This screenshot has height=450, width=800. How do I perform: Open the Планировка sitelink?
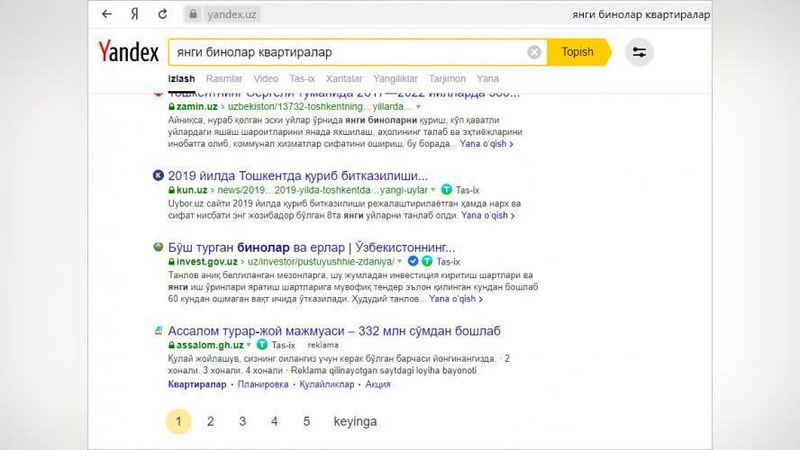pos(263,384)
